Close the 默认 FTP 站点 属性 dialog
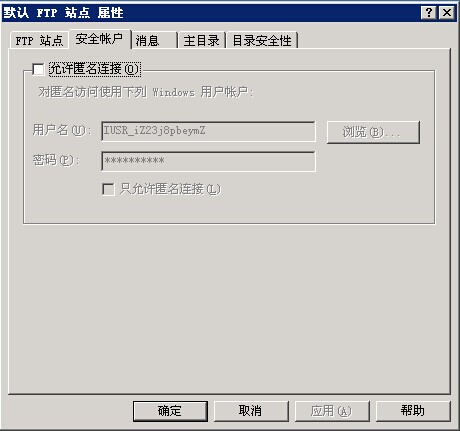 coord(446,13)
